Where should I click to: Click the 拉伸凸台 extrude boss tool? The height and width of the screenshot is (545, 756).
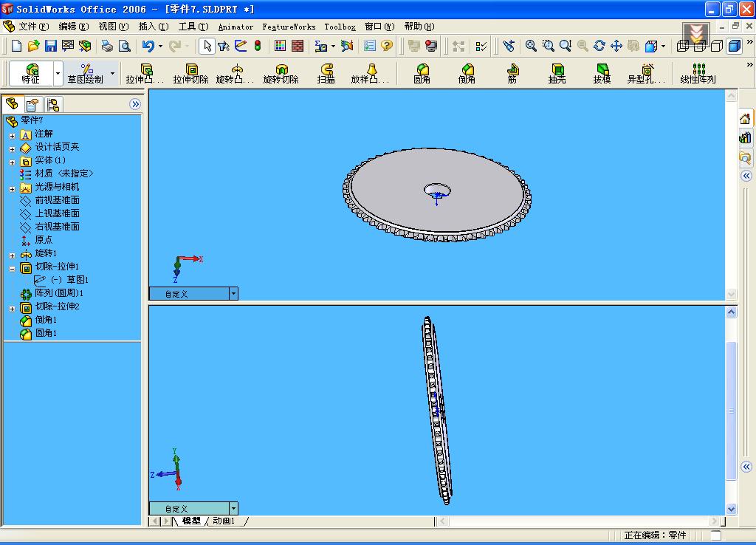(145, 73)
